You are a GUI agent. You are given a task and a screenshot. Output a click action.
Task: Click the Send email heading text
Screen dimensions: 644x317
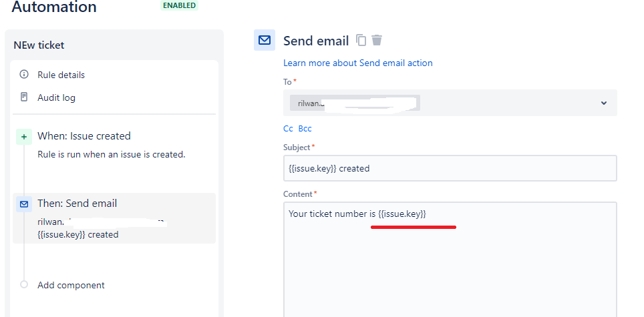(x=316, y=41)
